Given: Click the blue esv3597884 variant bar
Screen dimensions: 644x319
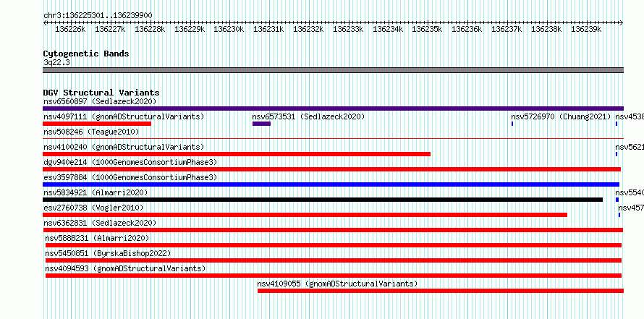Looking at the screenshot, I should pyautogui.click(x=331, y=184).
